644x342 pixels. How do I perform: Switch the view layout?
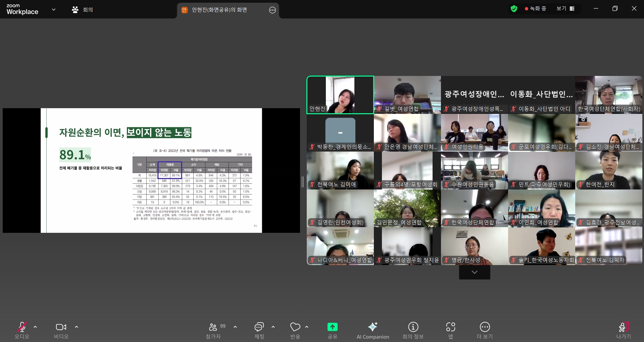(x=565, y=9)
